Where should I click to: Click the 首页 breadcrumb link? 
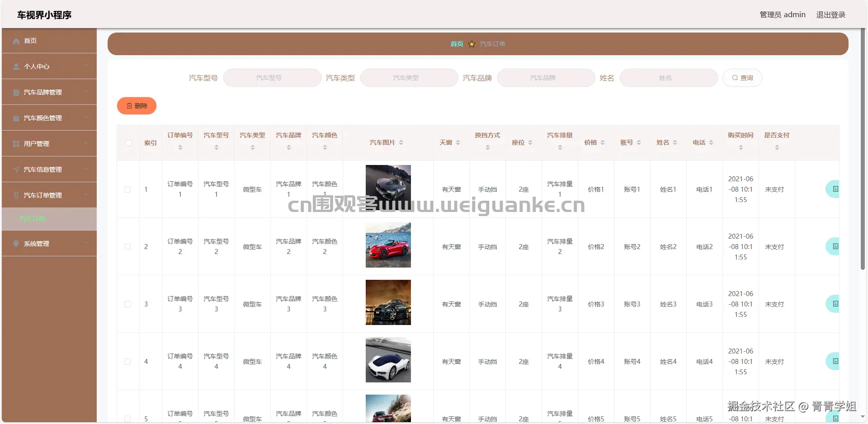[x=457, y=44]
